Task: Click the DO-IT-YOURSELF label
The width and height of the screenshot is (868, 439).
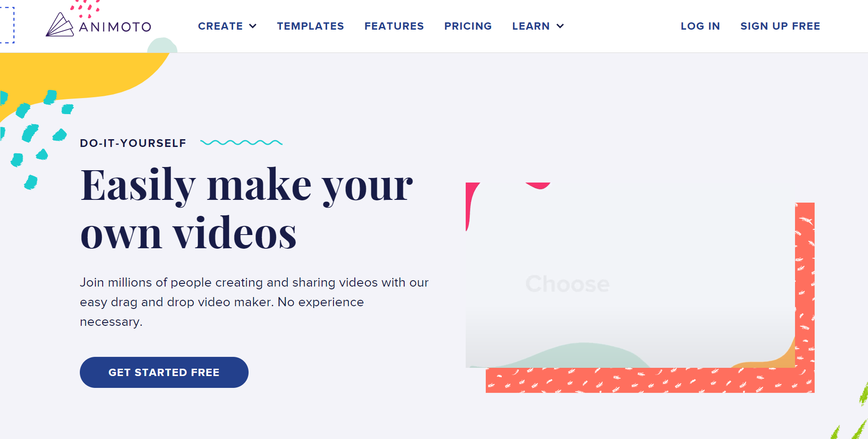Action: (x=133, y=143)
